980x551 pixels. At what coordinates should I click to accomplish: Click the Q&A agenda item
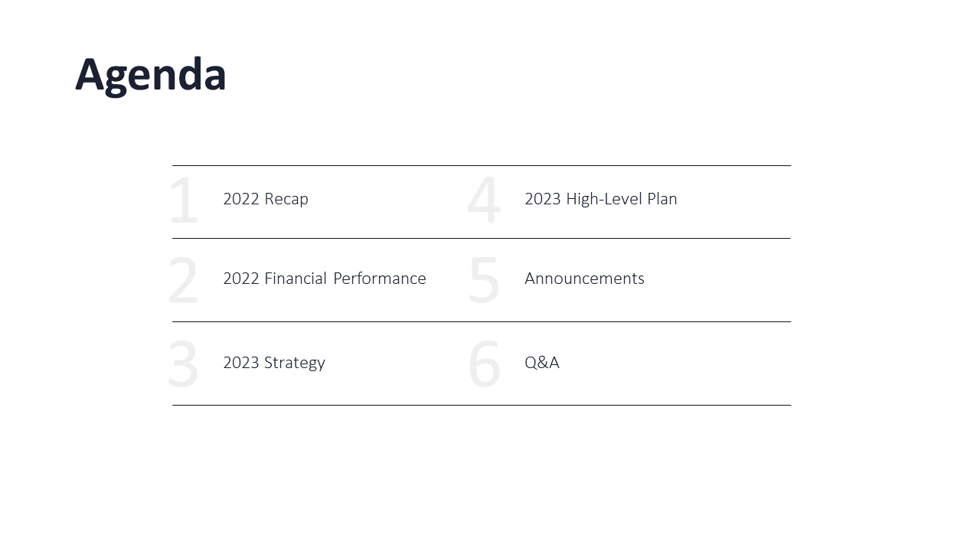pos(542,363)
